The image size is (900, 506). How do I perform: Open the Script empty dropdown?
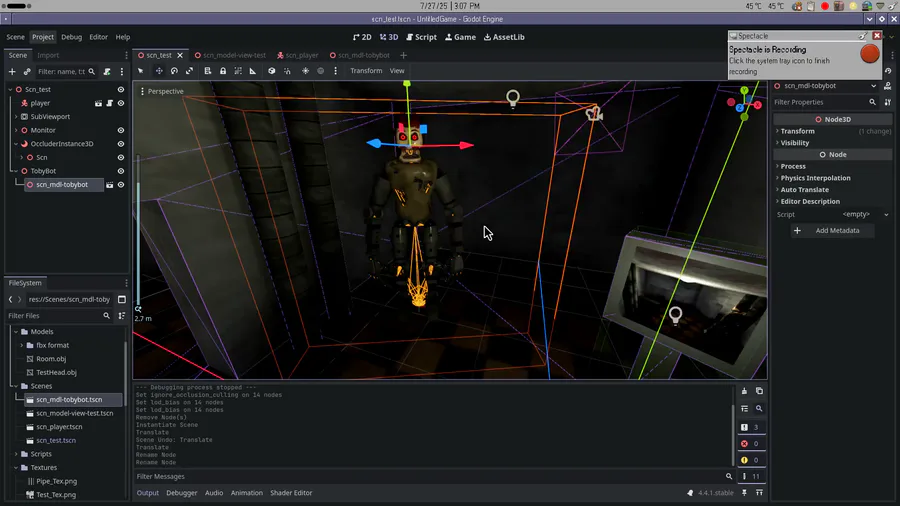pyautogui.click(x=886, y=215)
